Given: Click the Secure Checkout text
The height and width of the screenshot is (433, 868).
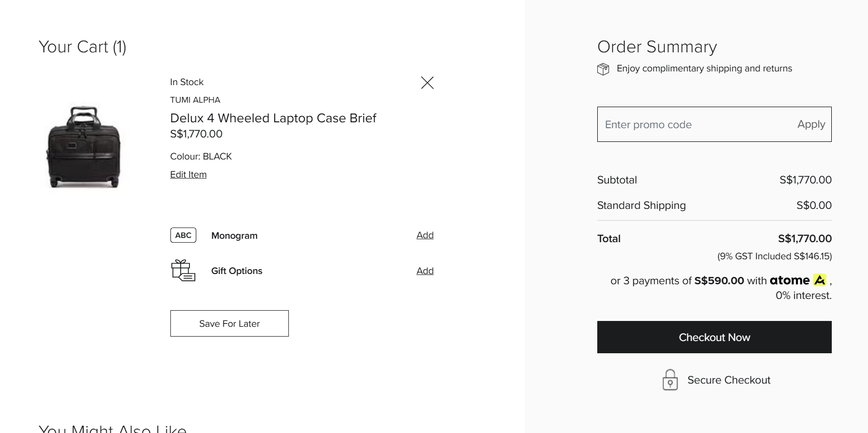Looking at the screenshot, I should pyautogui.click(x=728, y=380).
